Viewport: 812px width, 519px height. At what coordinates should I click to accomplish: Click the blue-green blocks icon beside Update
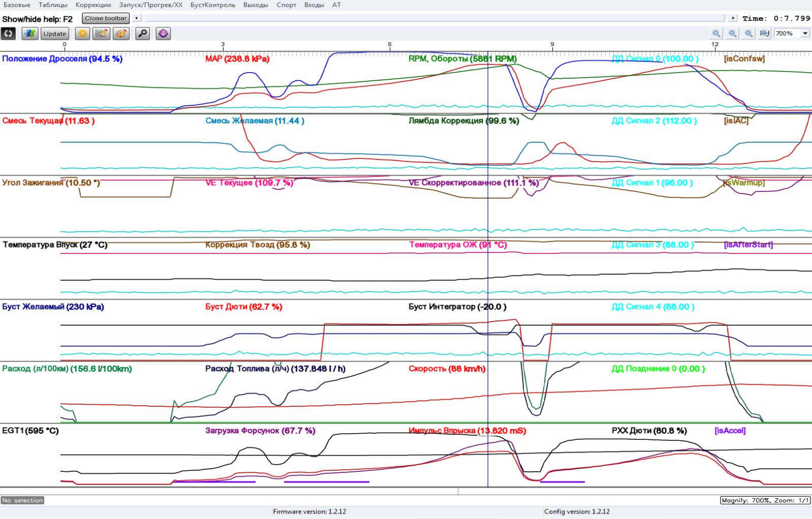click(x=30, y=34)
